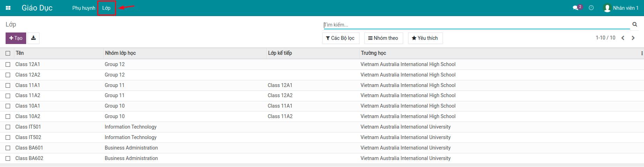
Task: Go to next page arrow
Action: [x=633, y=38]
